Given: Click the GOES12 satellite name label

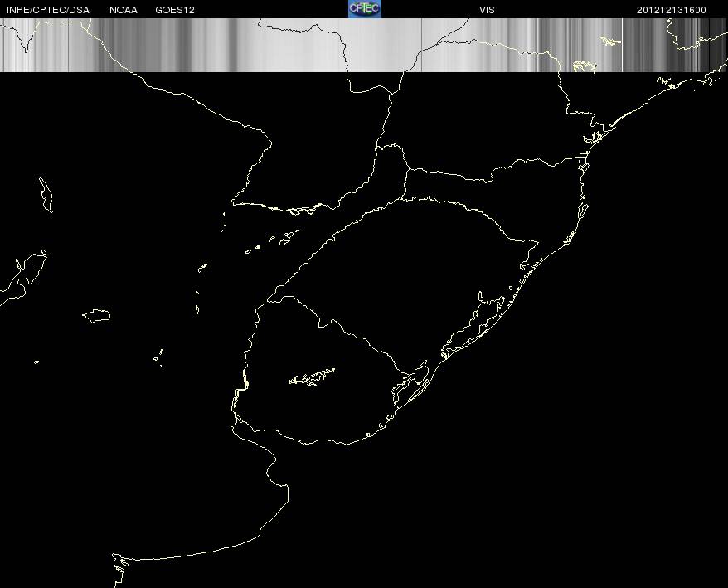Looking at the screenshot, I should click(x=175, y=10).
